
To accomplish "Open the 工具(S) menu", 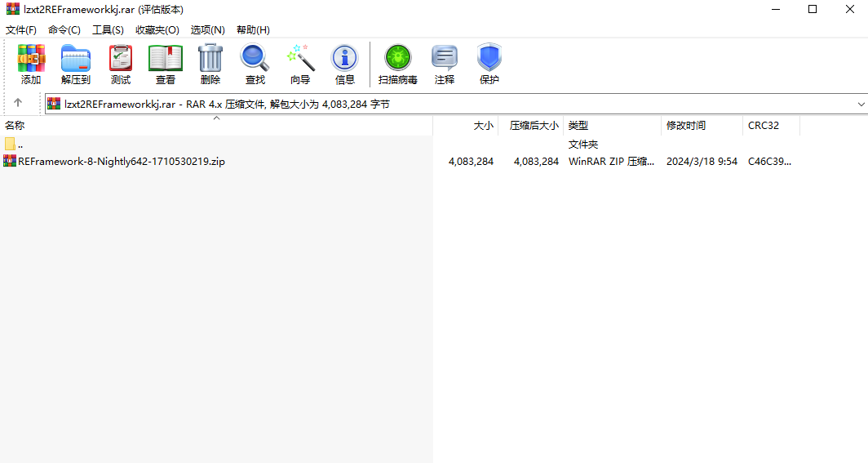I will point(108,30).
